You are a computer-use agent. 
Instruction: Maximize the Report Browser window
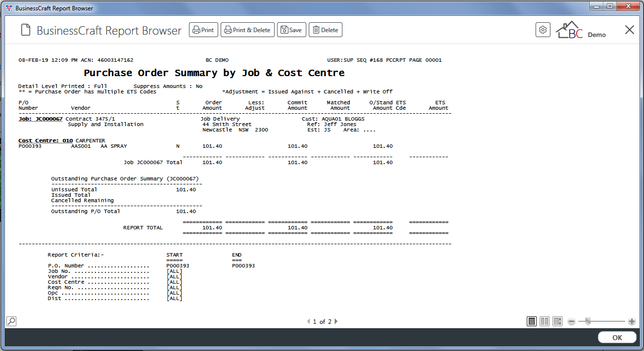tap(609, 6)
